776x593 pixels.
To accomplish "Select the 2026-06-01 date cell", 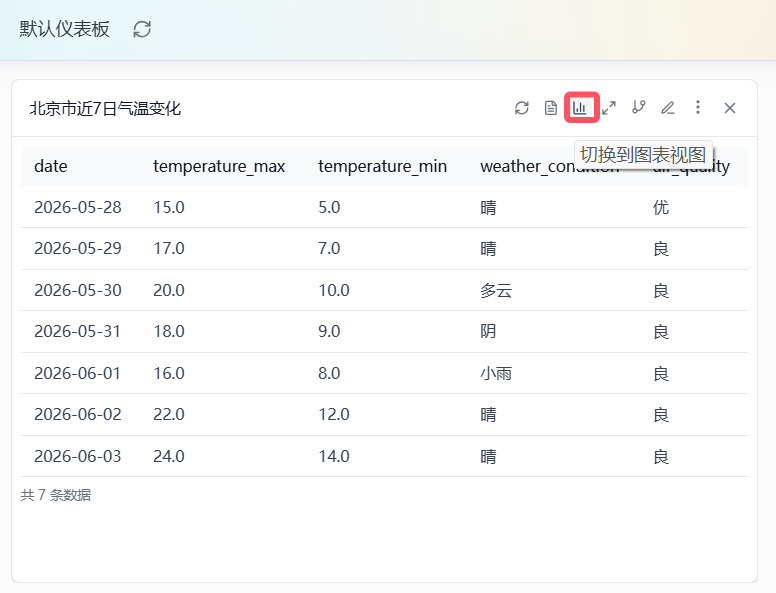I will point(77,373).
